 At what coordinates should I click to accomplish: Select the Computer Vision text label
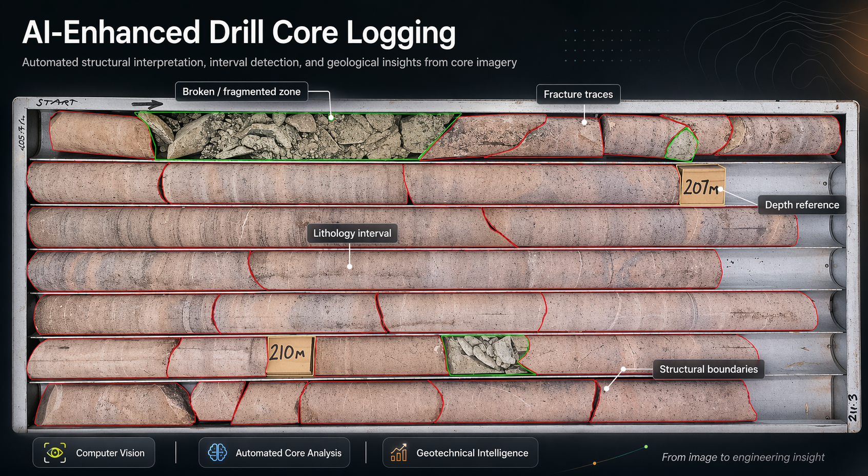(110, 453)
